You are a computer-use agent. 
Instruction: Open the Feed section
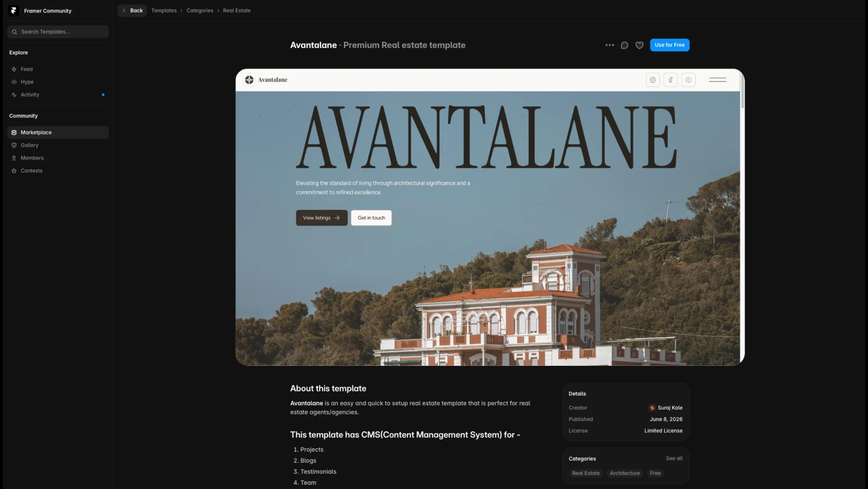point(58,69)
